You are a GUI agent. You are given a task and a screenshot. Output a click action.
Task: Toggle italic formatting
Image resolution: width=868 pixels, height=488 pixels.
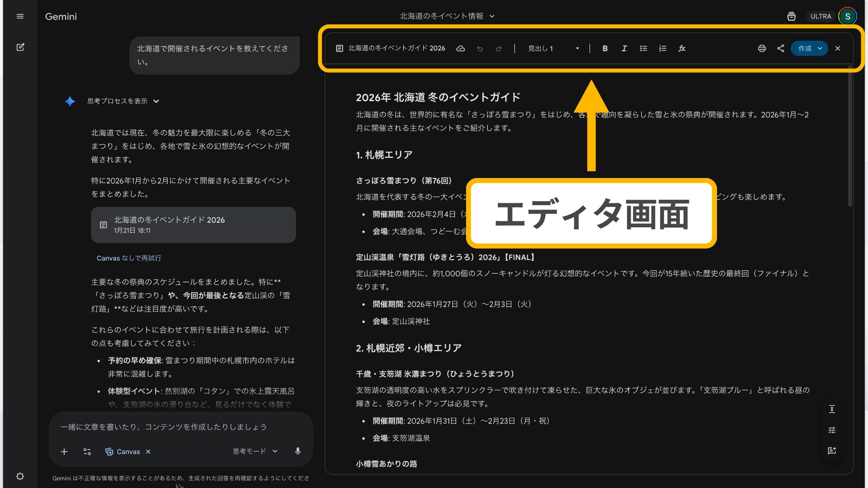coord(624,48)
